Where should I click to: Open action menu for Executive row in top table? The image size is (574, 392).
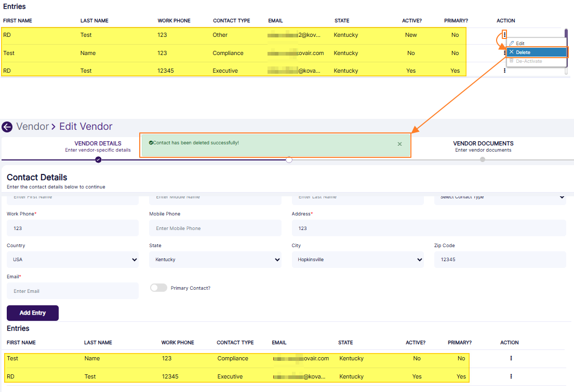(504, 71)
